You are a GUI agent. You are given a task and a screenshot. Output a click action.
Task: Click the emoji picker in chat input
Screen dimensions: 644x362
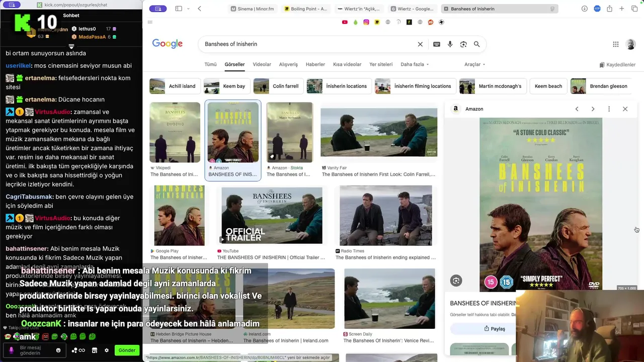click(x=58, y=350)
